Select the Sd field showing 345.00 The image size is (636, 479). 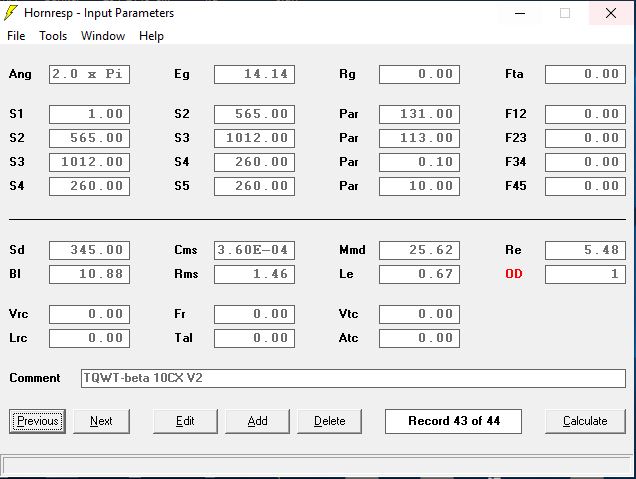(89, 250)
